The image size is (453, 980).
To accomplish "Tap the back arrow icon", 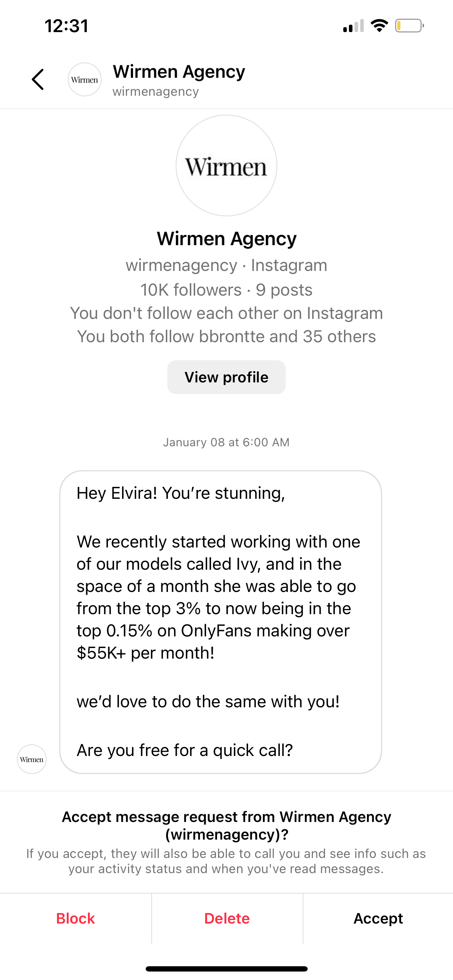I will point(38,79).
